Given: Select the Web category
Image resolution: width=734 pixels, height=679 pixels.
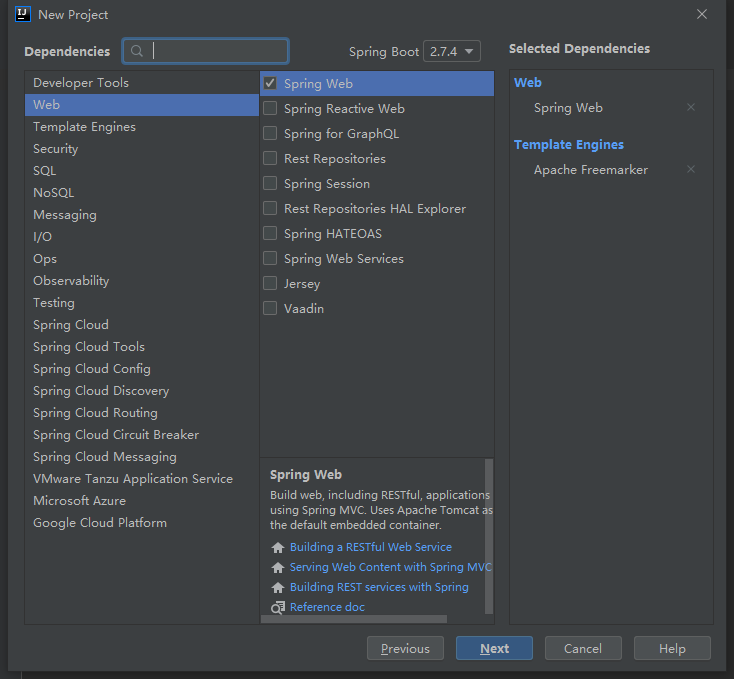Looking at the screenshot, I should point(142,105).
